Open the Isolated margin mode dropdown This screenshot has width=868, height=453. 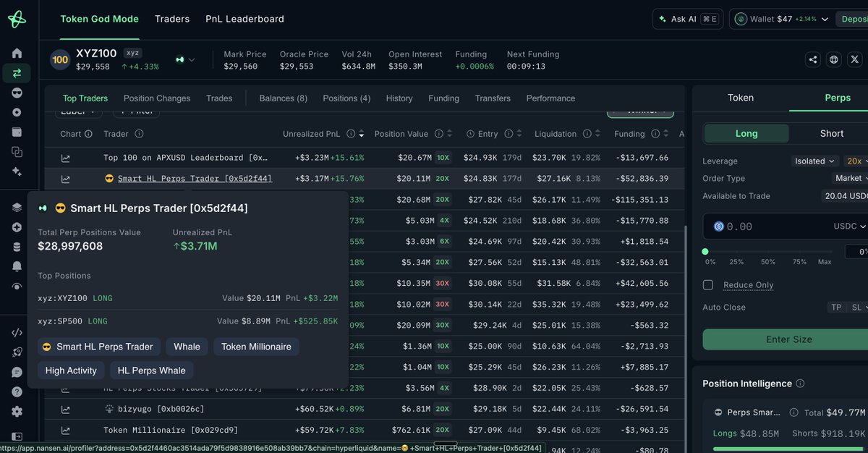(814, 161)
